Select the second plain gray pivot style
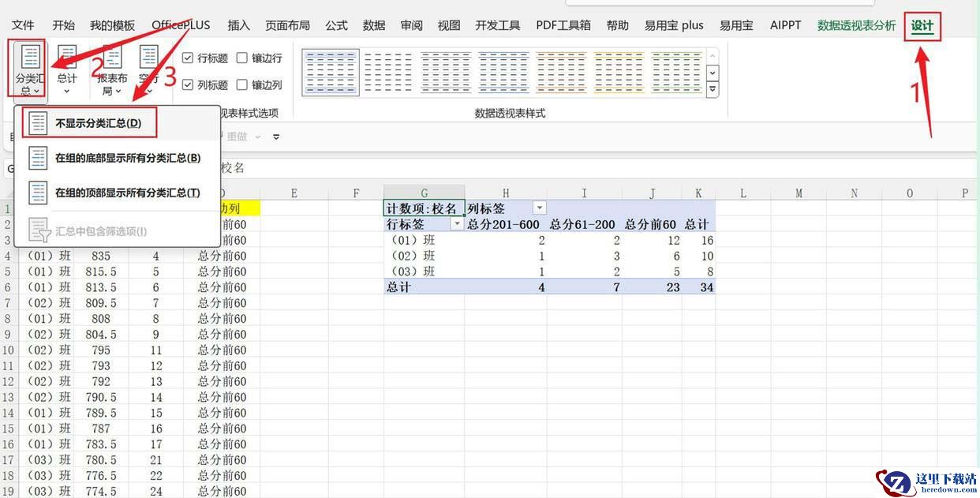The height and width of the screenshot is (498, 980). coord(388,73)
